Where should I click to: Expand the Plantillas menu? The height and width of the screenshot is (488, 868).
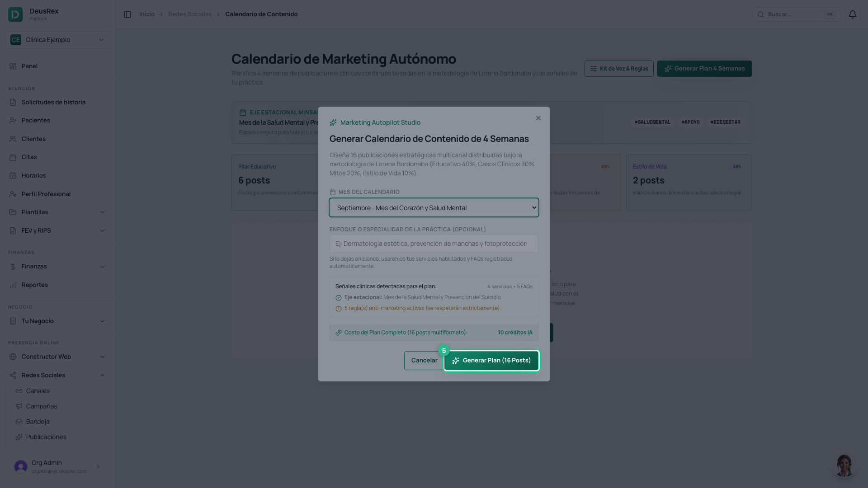tap(57, 212)
